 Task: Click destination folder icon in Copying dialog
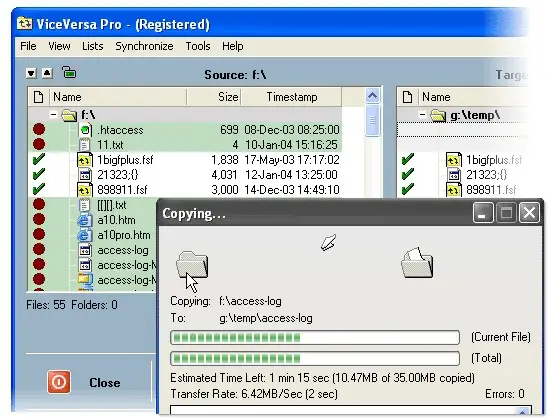[417, 262]
